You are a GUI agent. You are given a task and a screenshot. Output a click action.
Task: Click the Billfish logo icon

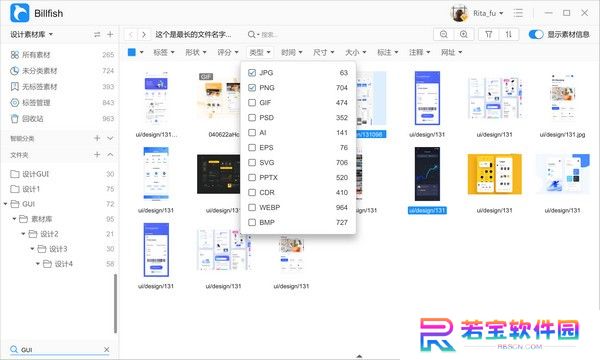[20, 13]
